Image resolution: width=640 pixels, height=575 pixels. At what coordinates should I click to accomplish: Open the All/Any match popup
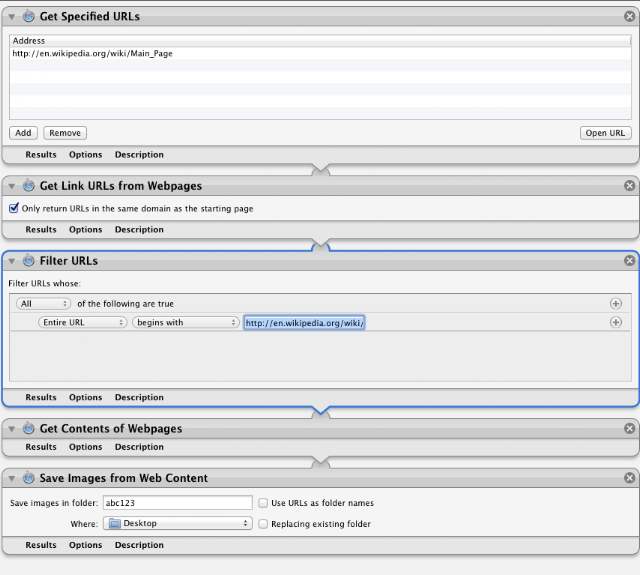(x=43, y=304)
